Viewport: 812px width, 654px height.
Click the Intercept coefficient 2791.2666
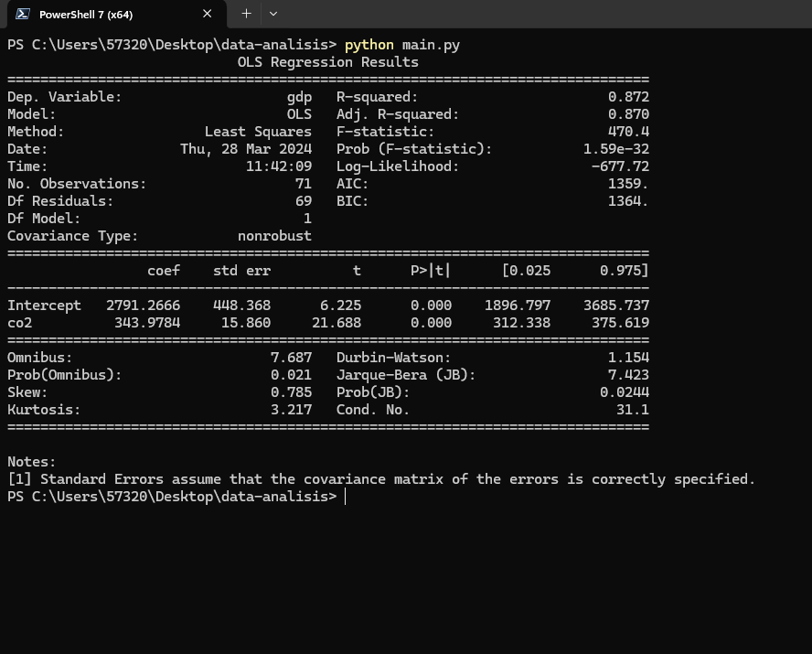coord(143,306)
